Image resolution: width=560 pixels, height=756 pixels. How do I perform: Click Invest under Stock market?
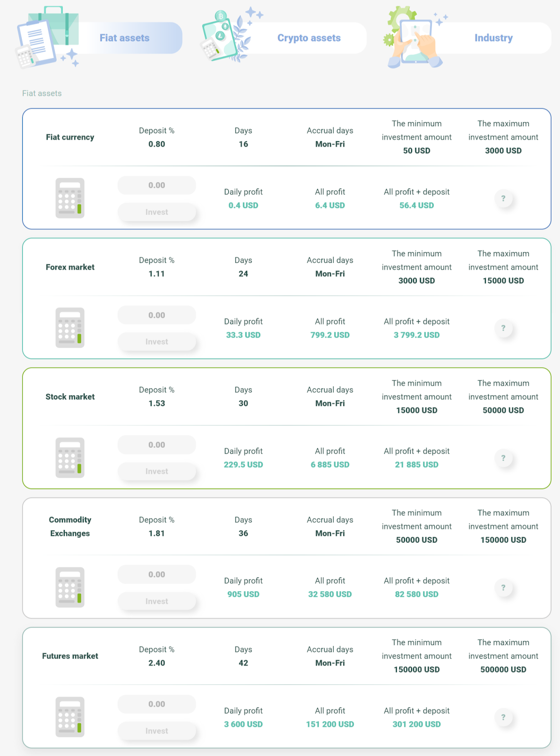tap(156, 472)
